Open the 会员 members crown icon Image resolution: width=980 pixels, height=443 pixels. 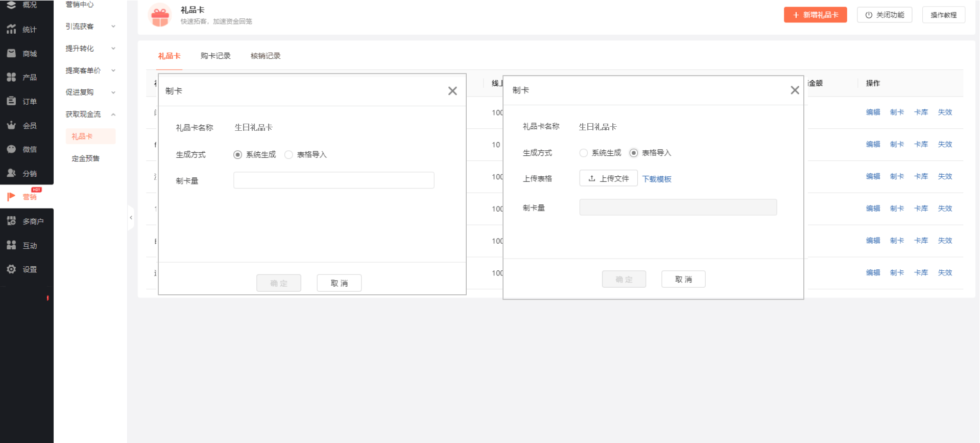point(11,125)
